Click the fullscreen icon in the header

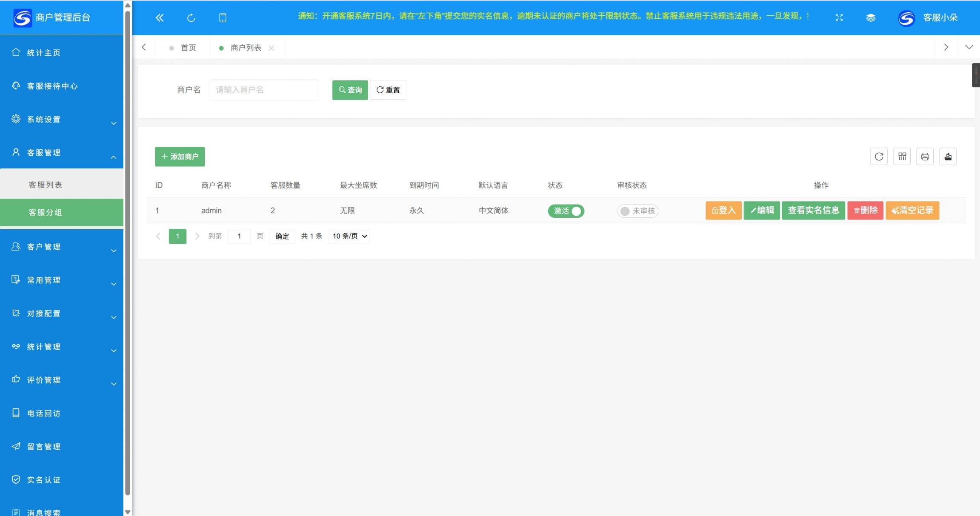click(x=838, y=17)
